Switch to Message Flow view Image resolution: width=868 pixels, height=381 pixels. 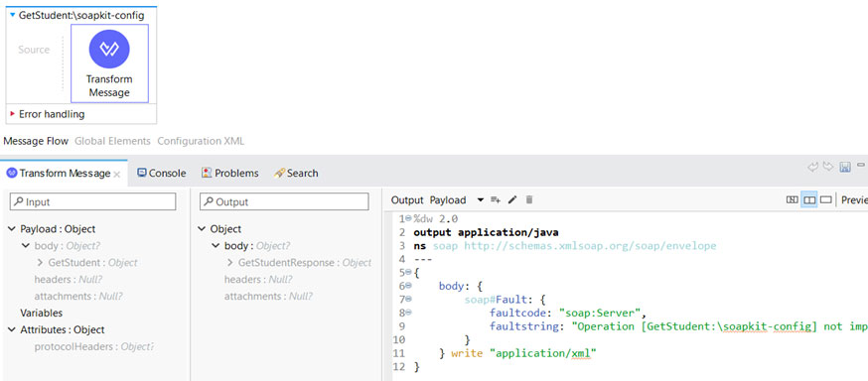[36, 141]
